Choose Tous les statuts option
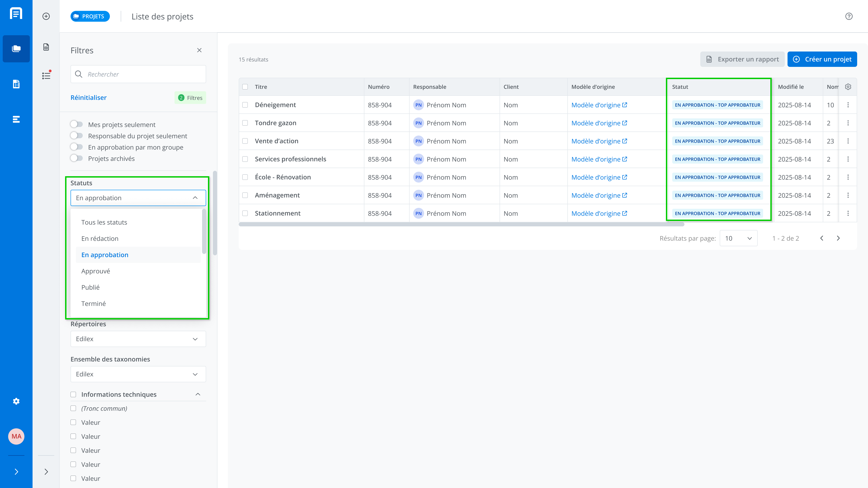Image resolution: width=868 pixels, height=488 pixels. [104, 222]
